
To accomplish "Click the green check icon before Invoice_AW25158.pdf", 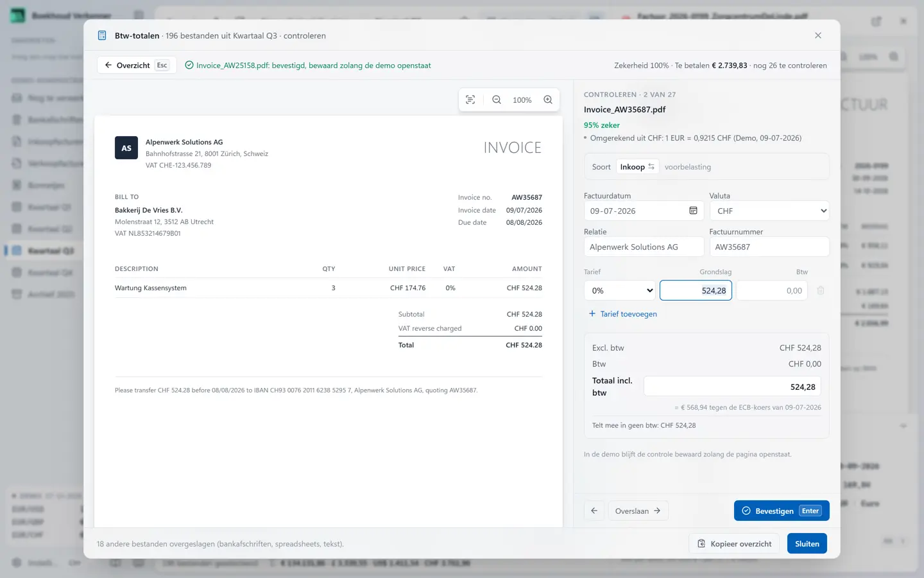I will pyautogui.click(x=189, y=65).
